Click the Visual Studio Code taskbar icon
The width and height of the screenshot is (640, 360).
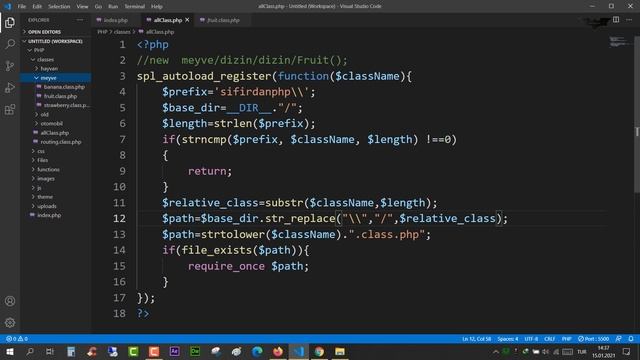tap(298, 351)
